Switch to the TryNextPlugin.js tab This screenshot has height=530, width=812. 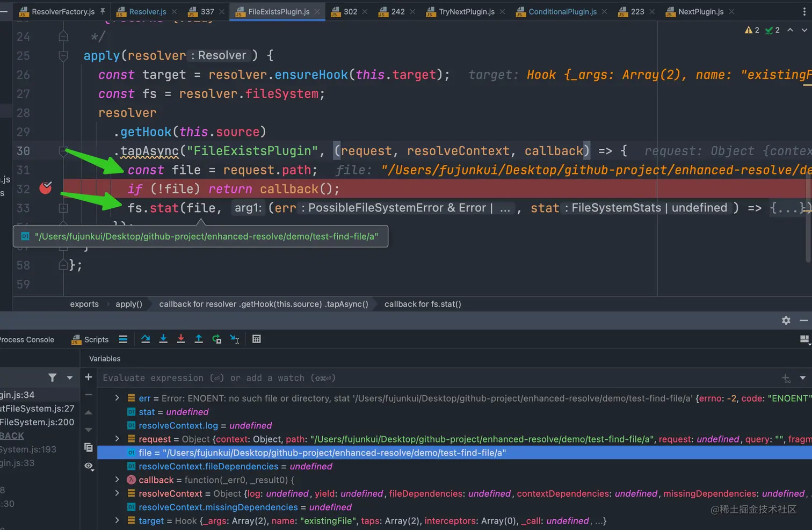pyautogui.click(x=466, y=11)
